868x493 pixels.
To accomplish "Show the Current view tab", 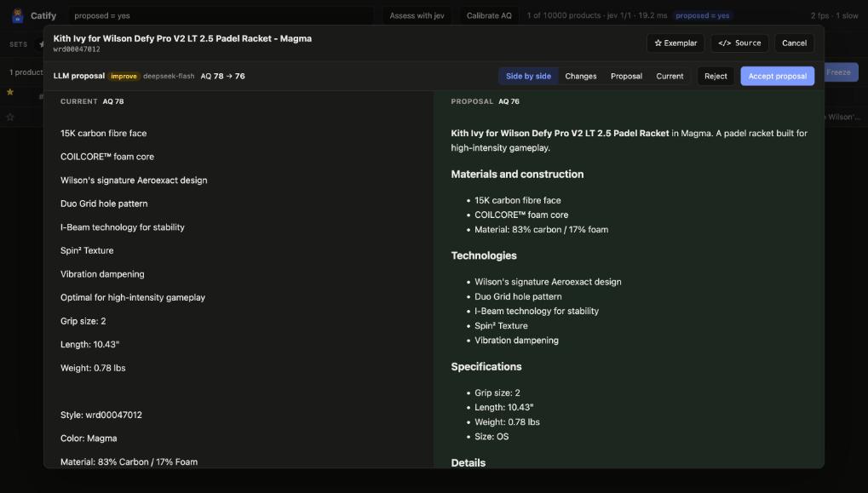I will click(x=670, y=77).
